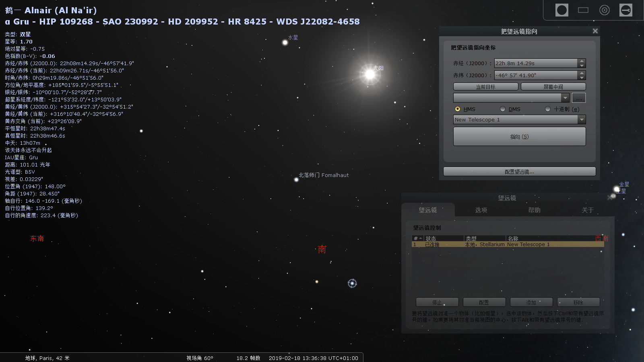Click the 添加 button

click(x=531, y=302)
